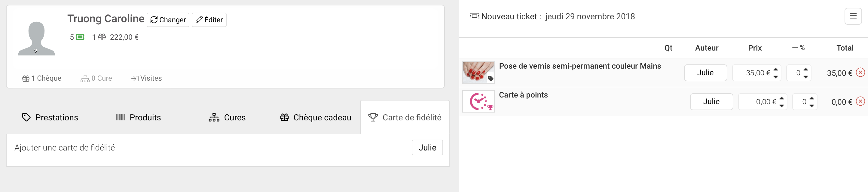Viewport: 868px width, 192px height.
Task: Click the gift icon beside 222,00 €
Action: tap(102, 37)
